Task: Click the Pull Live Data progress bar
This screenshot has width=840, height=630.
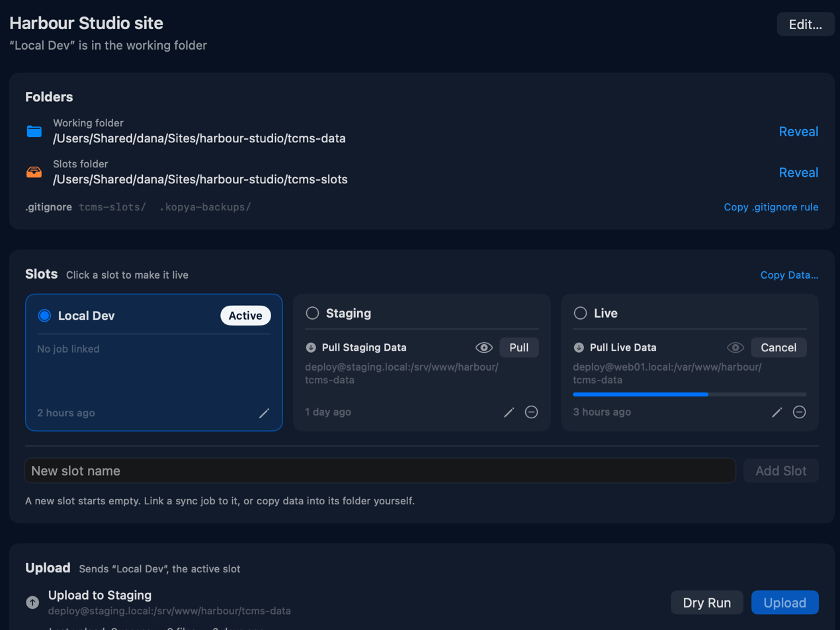Action: pyautogui.click(x=690, y=394)
